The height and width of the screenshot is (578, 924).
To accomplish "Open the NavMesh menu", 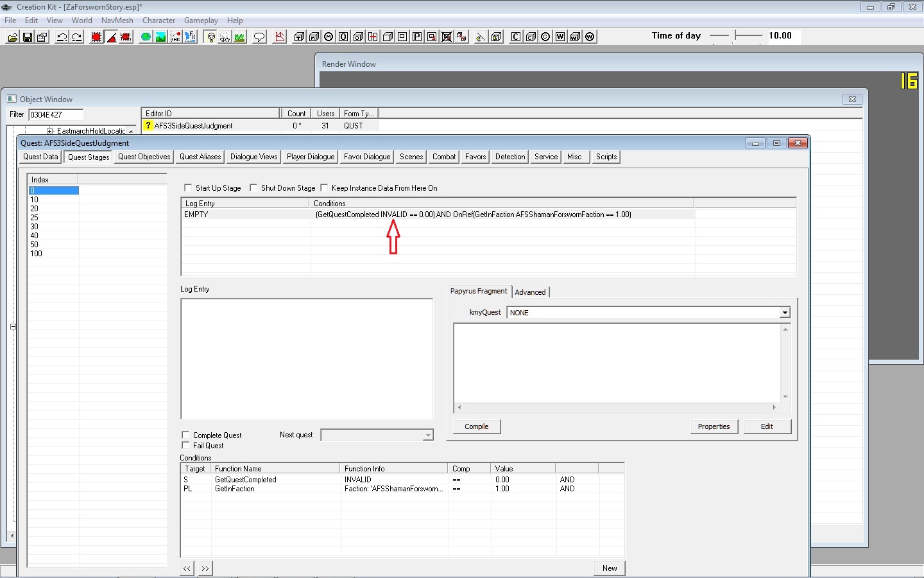I will click(117, 21).
